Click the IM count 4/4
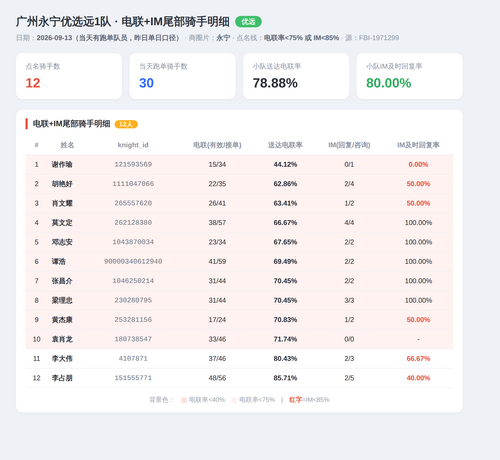The height and width of the screenshot is (460, 500). point(349,223)
